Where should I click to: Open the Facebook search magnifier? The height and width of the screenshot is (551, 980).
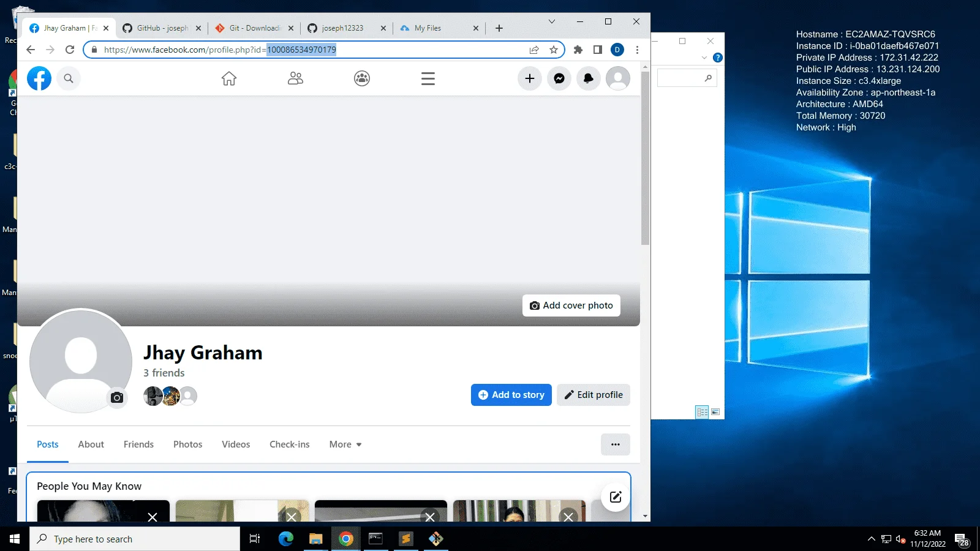pos(69,78)
